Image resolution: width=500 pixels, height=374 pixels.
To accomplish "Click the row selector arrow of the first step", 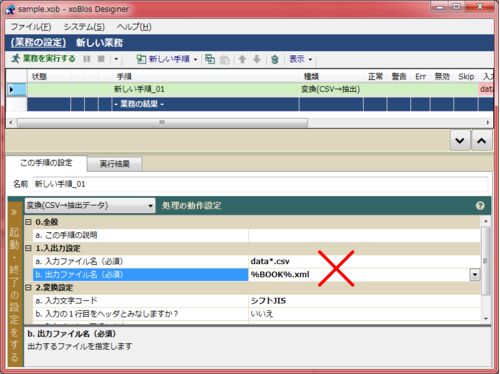I will pos(16,90).
